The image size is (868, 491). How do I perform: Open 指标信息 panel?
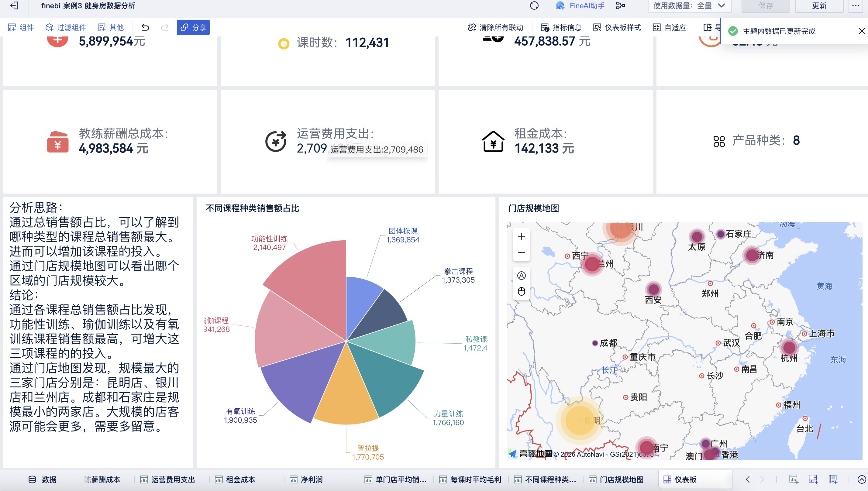(561, 27)
